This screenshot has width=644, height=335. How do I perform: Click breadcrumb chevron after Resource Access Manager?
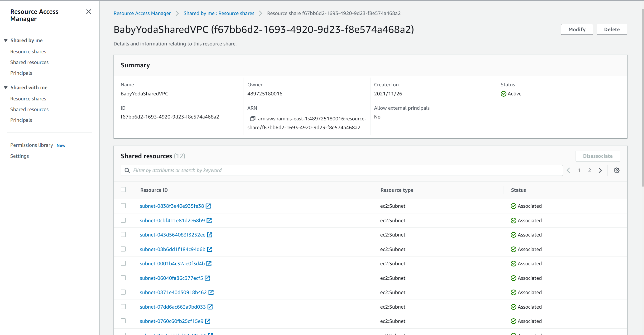(177, 13)
